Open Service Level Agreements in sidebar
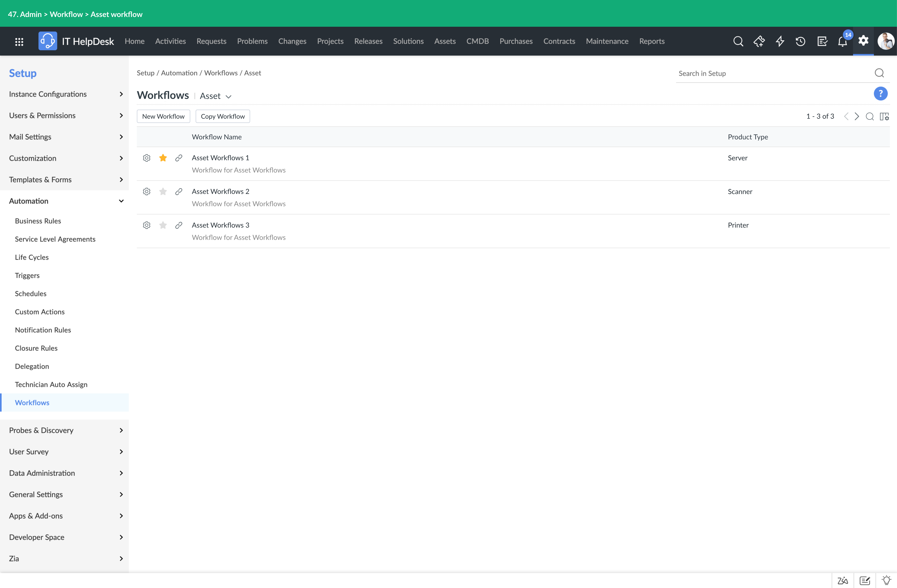 tap(55, 239)
